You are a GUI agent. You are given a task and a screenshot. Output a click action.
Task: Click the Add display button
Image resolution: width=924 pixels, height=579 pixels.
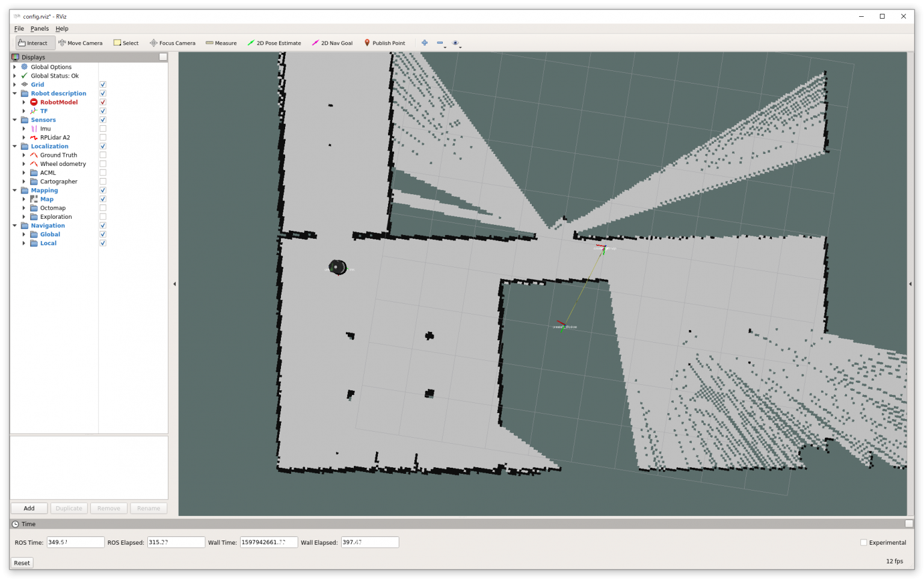click(x=29, y=508)
